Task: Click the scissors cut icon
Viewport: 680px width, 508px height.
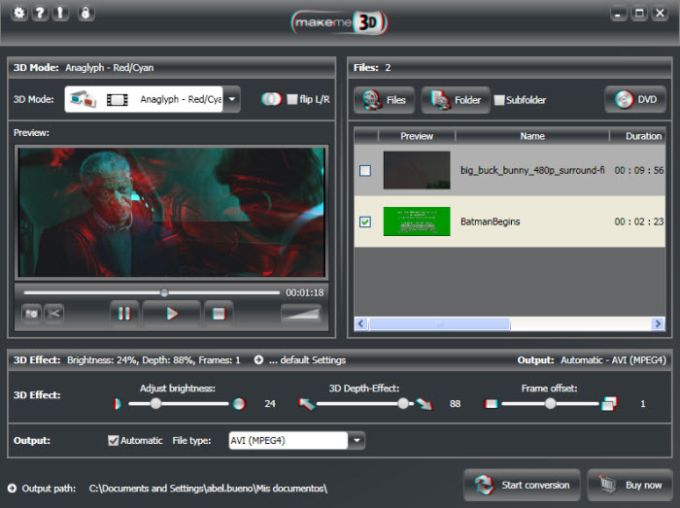Action: [54, 313]
